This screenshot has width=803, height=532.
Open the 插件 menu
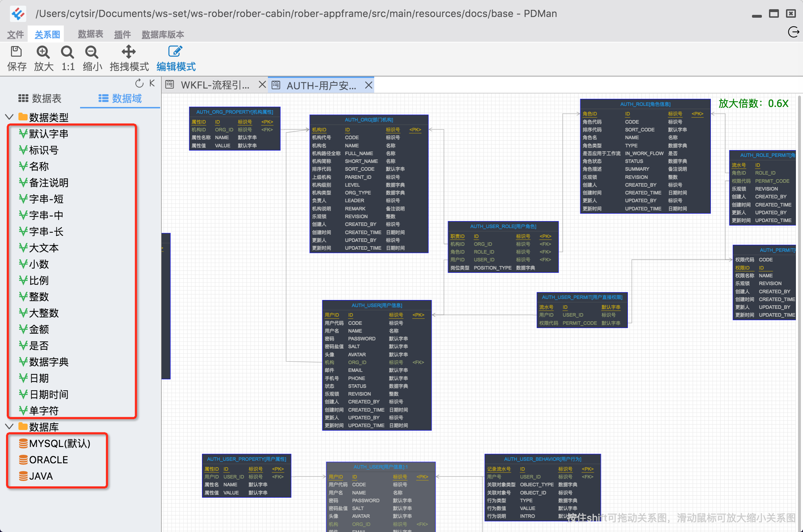tap(122, 35)
